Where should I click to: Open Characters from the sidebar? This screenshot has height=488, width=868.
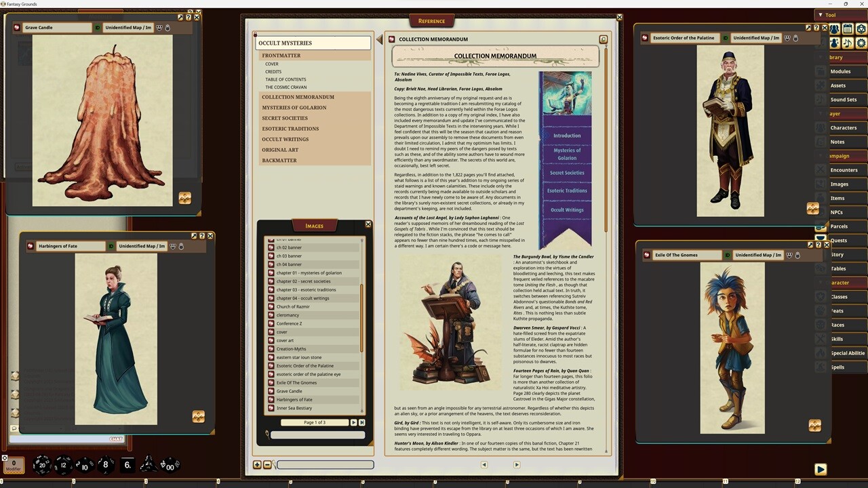(844, 127)
